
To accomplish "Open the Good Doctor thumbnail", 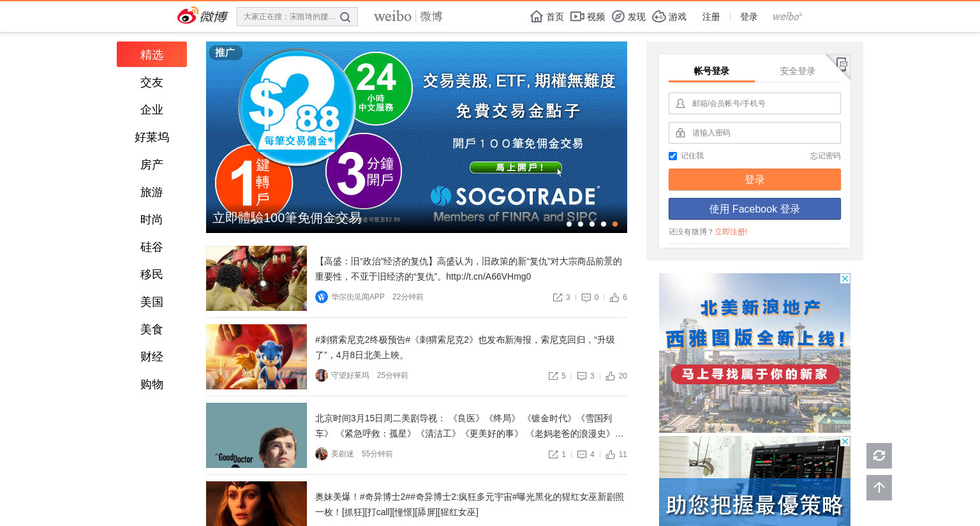I will [x=256, y=435].
